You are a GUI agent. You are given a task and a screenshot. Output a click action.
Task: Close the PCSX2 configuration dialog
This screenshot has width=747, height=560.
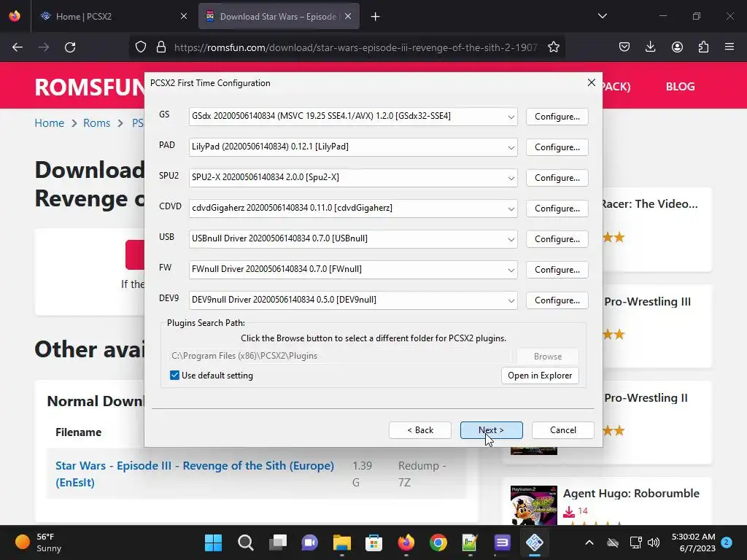point(591,82)
